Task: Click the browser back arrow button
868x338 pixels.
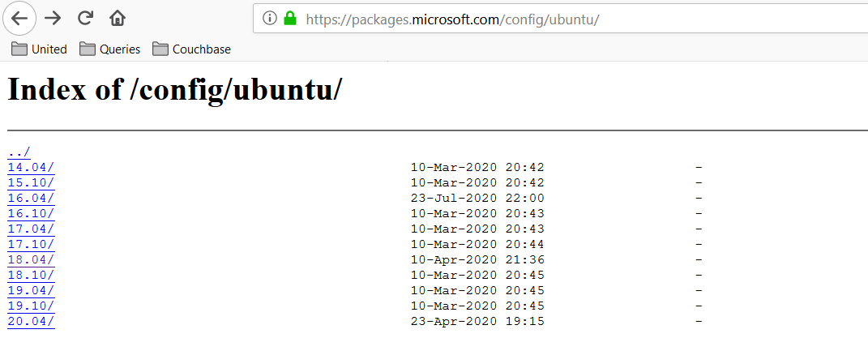Action: click(x=20, y=18)
